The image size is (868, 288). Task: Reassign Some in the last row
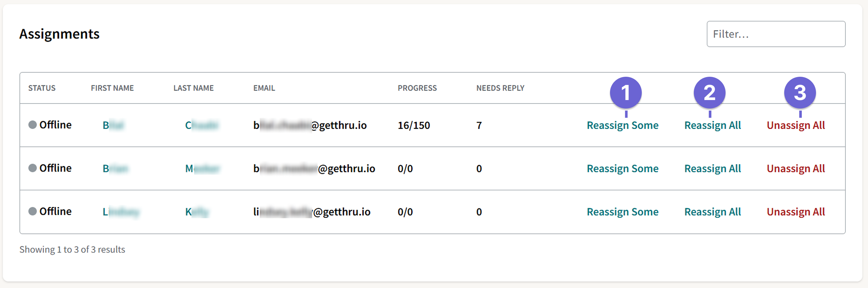click(622, 212)
